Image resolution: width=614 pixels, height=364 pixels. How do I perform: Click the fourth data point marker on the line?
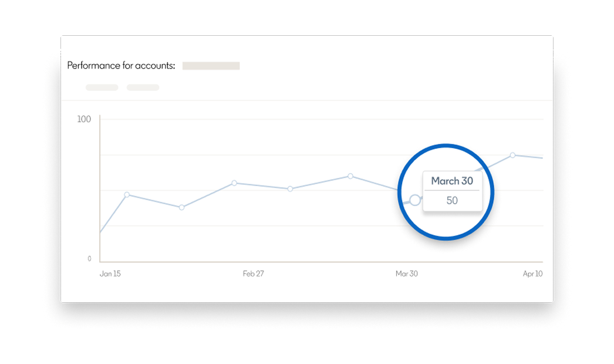290,189
